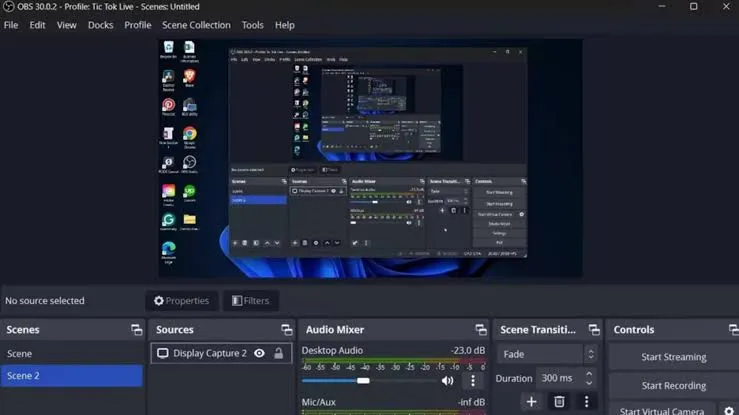Click the yellow folder icon in the preview
The width and height of the screenshot is (739, 415).
189,221
